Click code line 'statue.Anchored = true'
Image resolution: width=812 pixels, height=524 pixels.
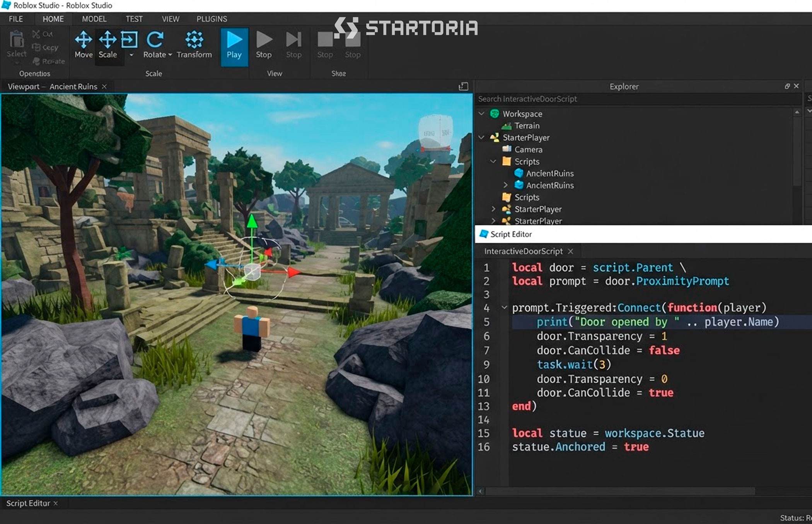point(580,447)
